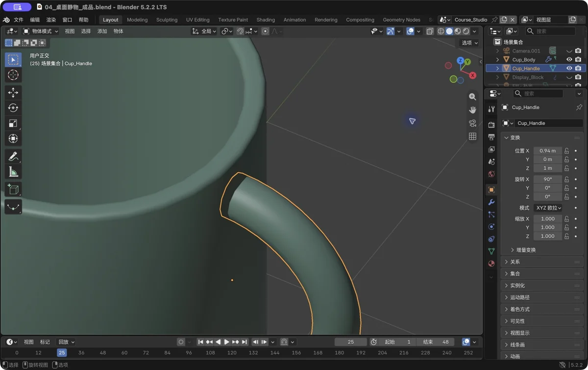The width and height of the screenshot is (588, 370).
Task: Activate the Move tool
Action: tap(13, 93)
